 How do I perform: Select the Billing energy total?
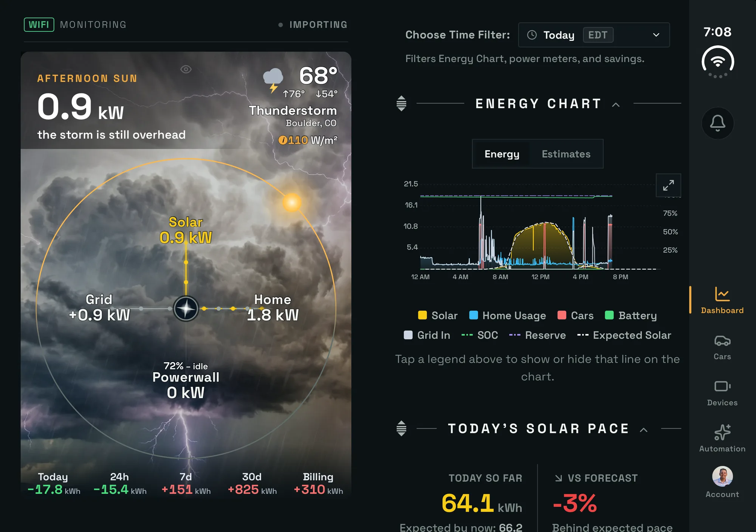coord(318,484)
